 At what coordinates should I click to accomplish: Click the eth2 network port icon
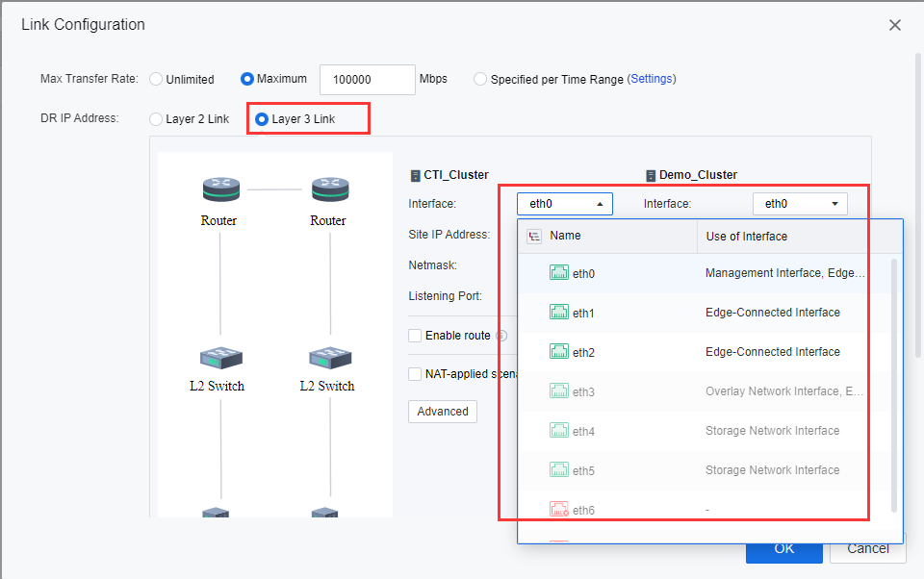pos(558,352)
